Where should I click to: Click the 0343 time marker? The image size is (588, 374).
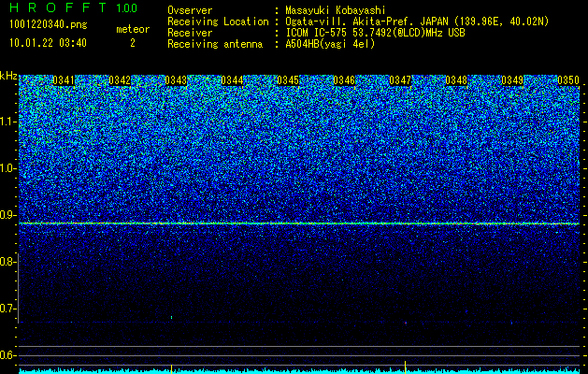point(176,80)
